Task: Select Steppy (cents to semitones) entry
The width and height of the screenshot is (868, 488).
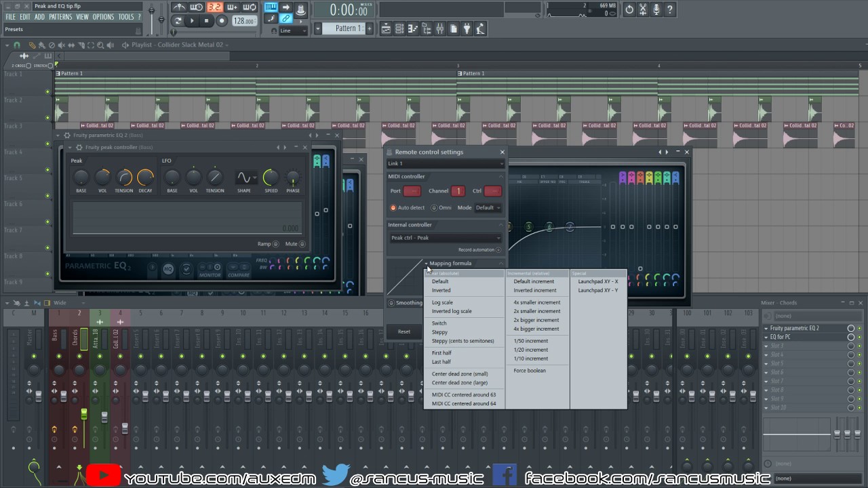Action: click(x=462, y=341)
